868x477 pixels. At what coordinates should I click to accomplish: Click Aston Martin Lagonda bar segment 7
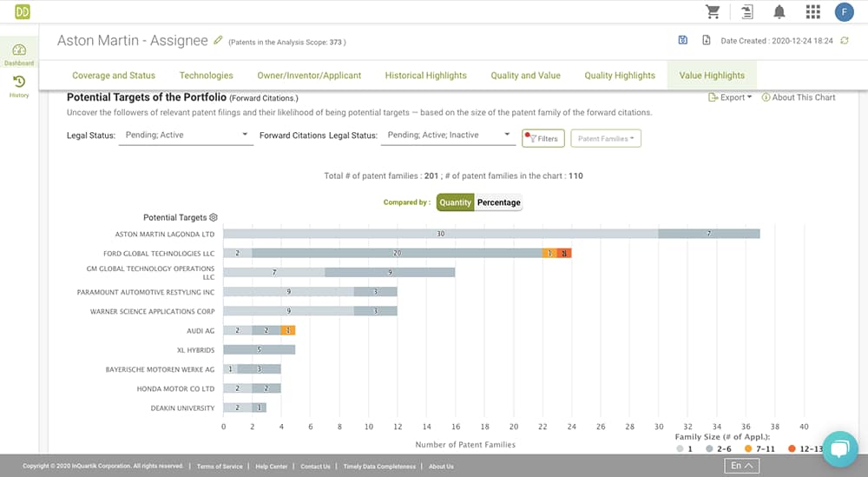[x=709, y=234]
